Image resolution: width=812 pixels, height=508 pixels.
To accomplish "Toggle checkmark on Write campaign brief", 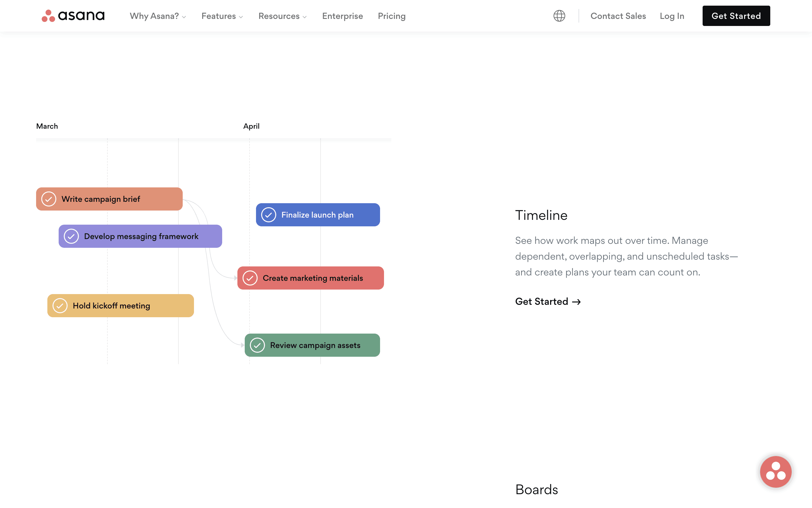I will (x=49, y=199).
